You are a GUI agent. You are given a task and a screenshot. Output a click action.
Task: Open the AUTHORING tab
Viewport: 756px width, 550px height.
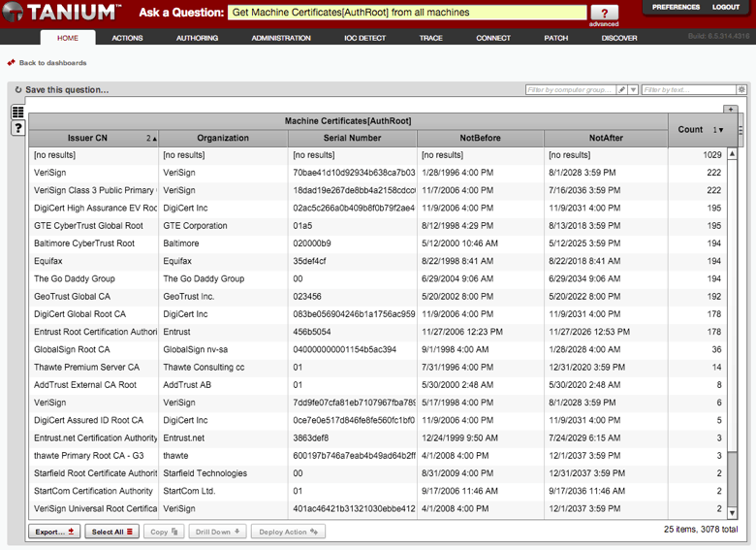(197, 38)
